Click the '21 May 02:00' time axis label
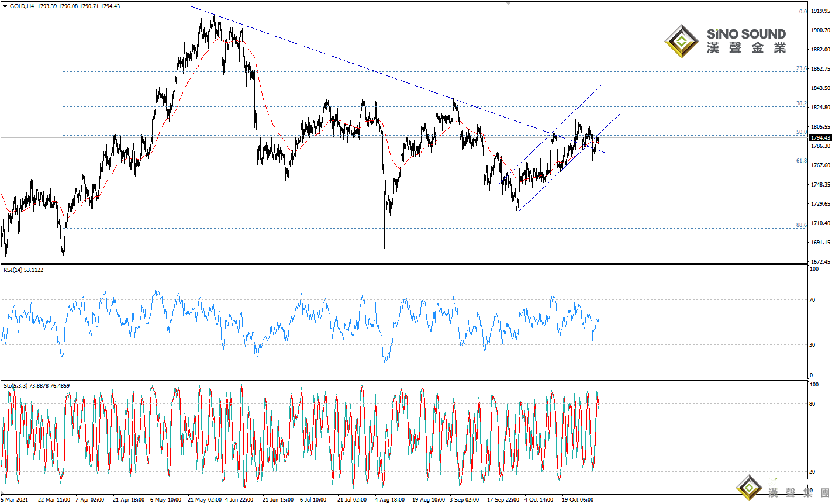Viewport: 832px width, 504px height. 205,500
